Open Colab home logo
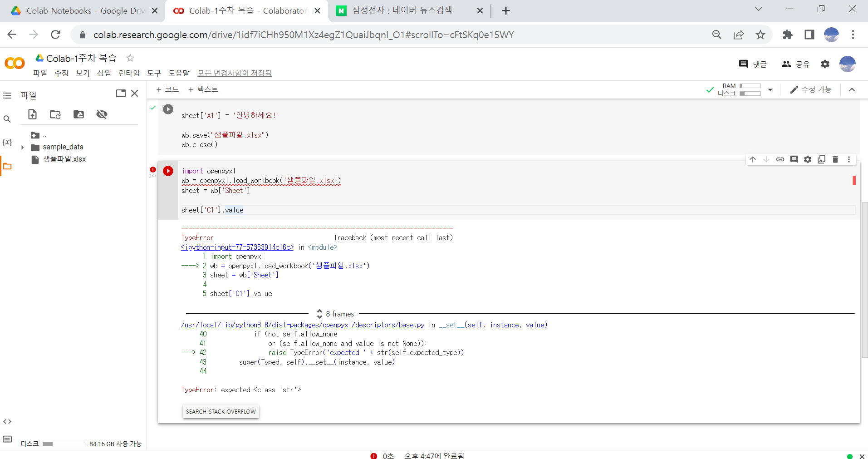 click(15, 64)
